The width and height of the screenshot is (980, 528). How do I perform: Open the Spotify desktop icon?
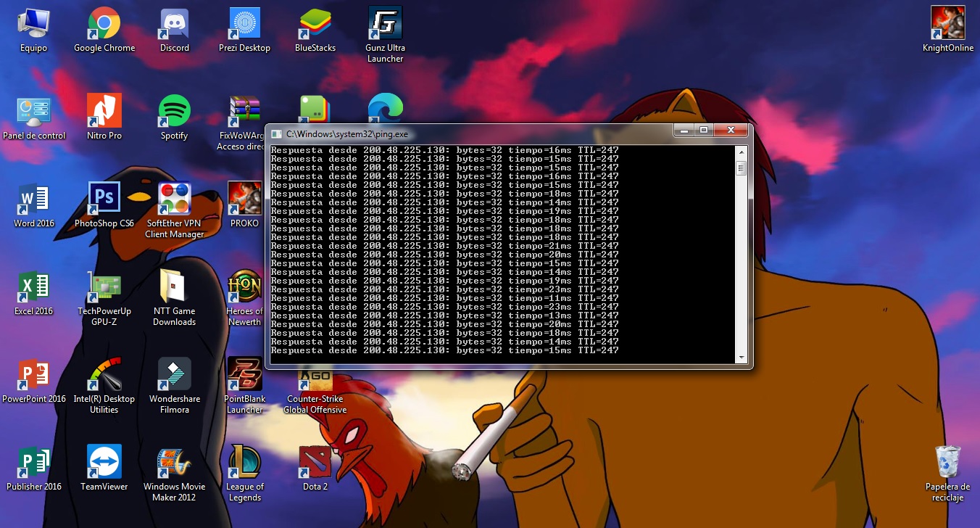[175, 117]
